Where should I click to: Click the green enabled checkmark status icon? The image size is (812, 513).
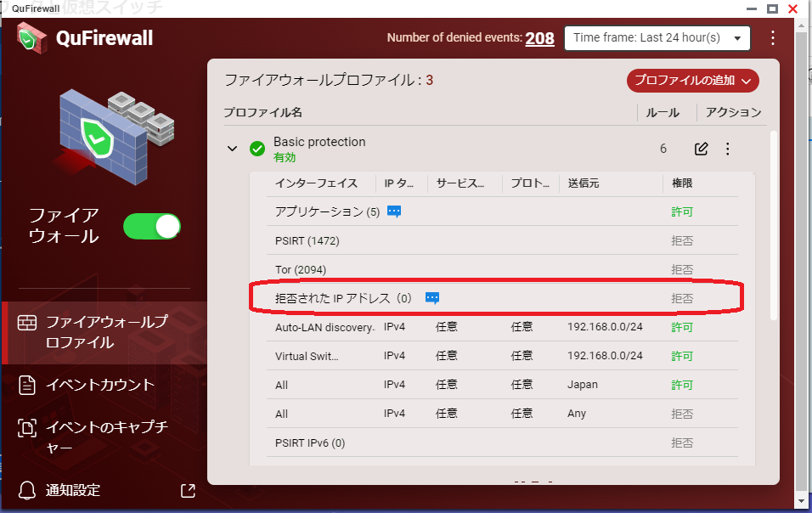click(x=257, y=149)
